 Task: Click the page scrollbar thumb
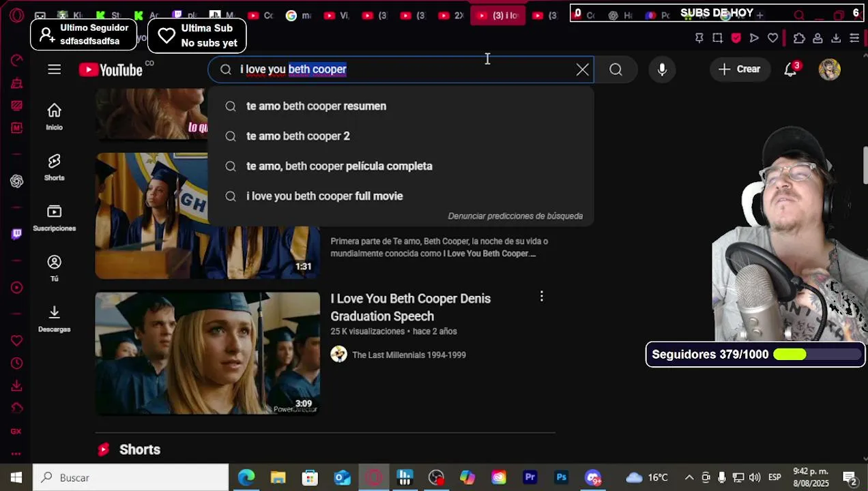click(x=865, y=164)
